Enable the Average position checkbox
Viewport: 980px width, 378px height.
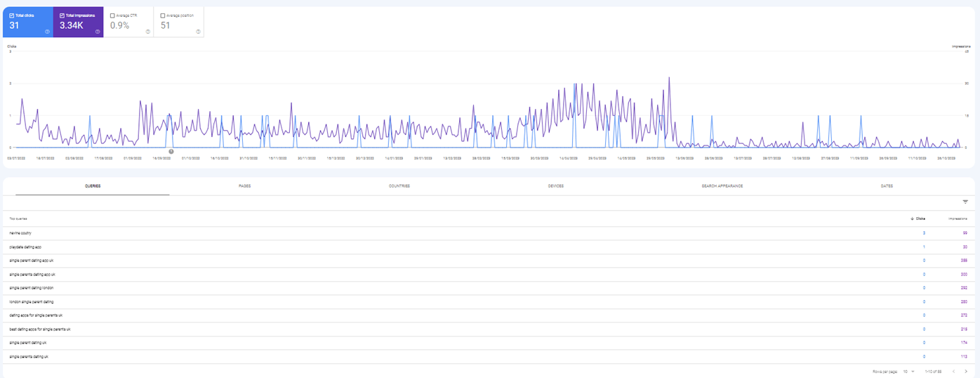tap(163, 15)
